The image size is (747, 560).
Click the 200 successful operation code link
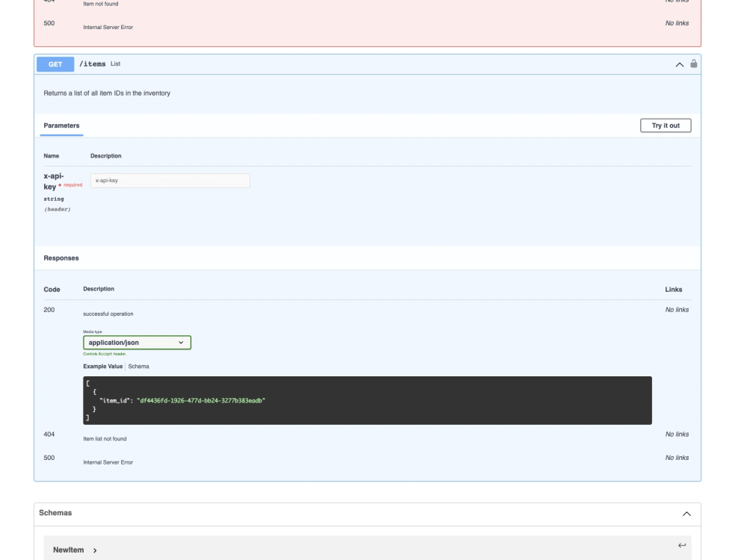pyautogui.click(x=48, y=309)
